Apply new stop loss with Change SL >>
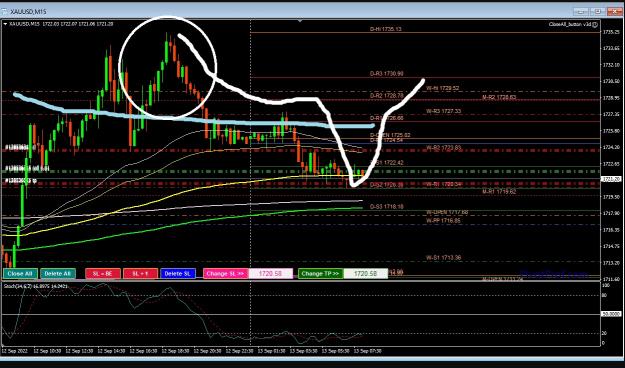This screenshot has width=625, height=368. point(226,274)
